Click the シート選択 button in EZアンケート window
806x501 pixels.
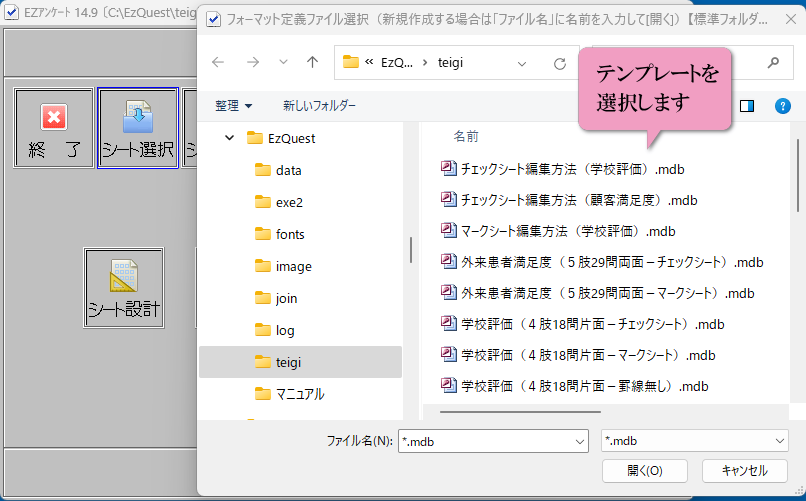138,128
